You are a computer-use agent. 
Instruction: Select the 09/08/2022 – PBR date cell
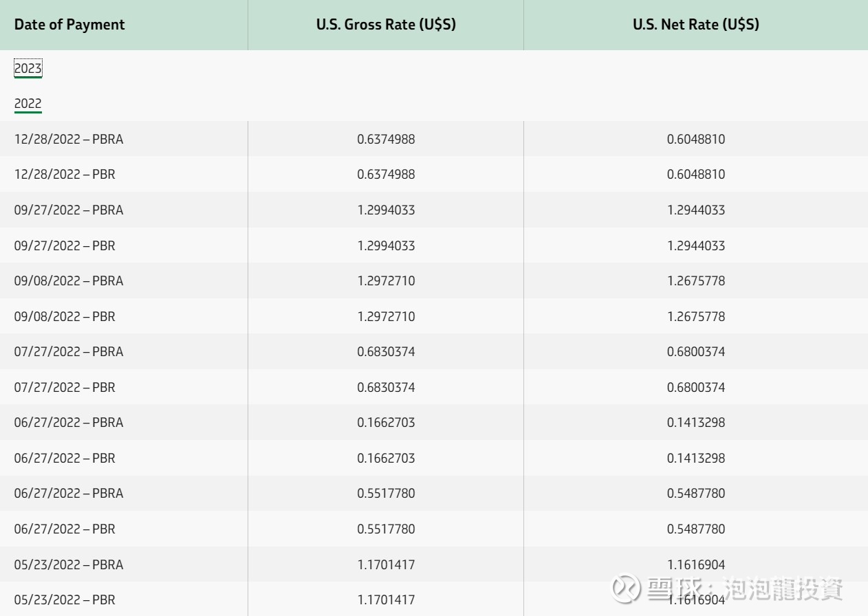tap(65, 317)
